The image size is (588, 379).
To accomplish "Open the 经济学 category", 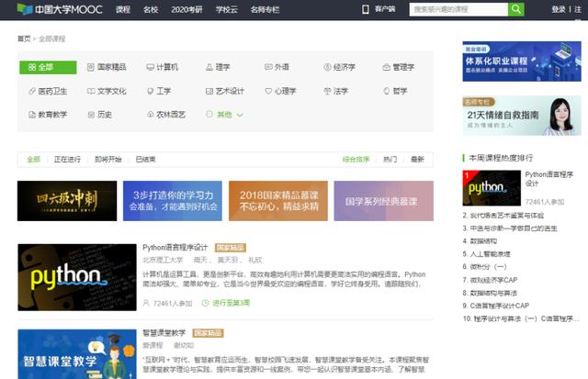I will coord(339,67).
